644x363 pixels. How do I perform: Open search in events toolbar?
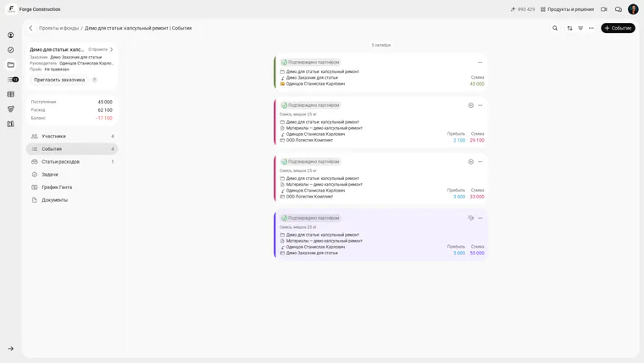(555, 28)
